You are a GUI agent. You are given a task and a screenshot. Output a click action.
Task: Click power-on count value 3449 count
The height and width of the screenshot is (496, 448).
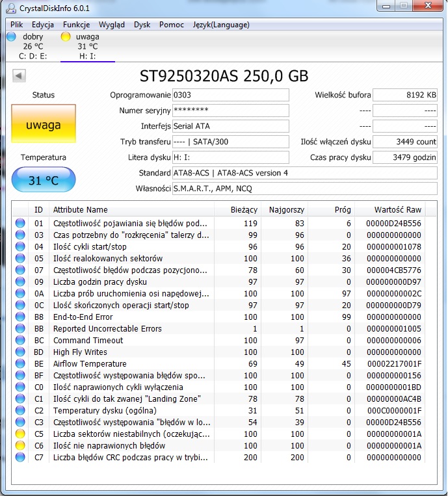coord(405,142)
